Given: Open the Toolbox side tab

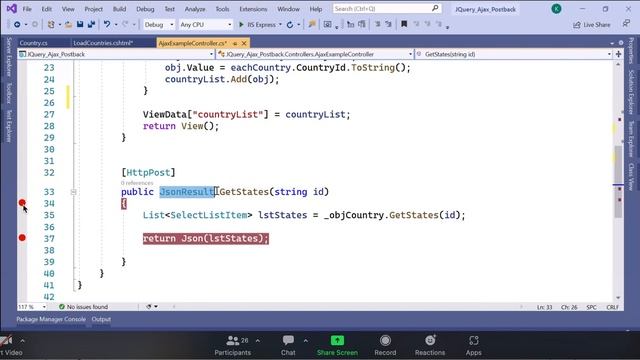Looking at the screenshot, I should [x=9, y=93].
